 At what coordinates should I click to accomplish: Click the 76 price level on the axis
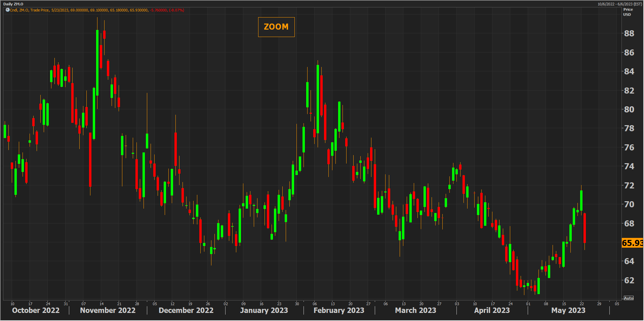[x=629, y=147]
